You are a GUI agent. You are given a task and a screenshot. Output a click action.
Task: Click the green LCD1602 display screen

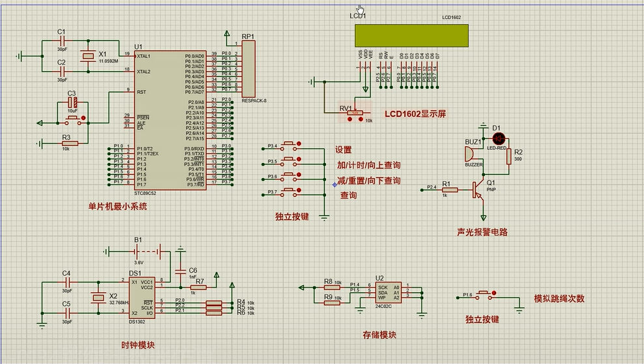click(x=411, y=35)
